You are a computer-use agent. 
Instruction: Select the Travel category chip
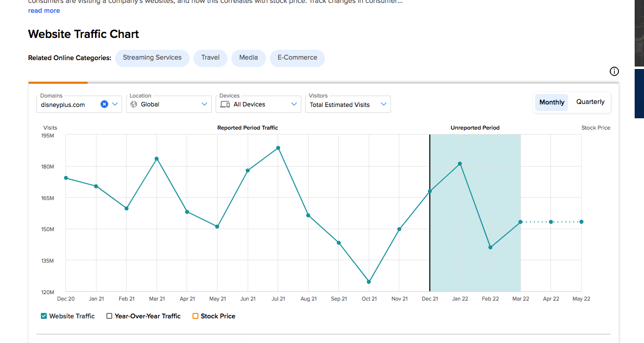coord(210,58)
